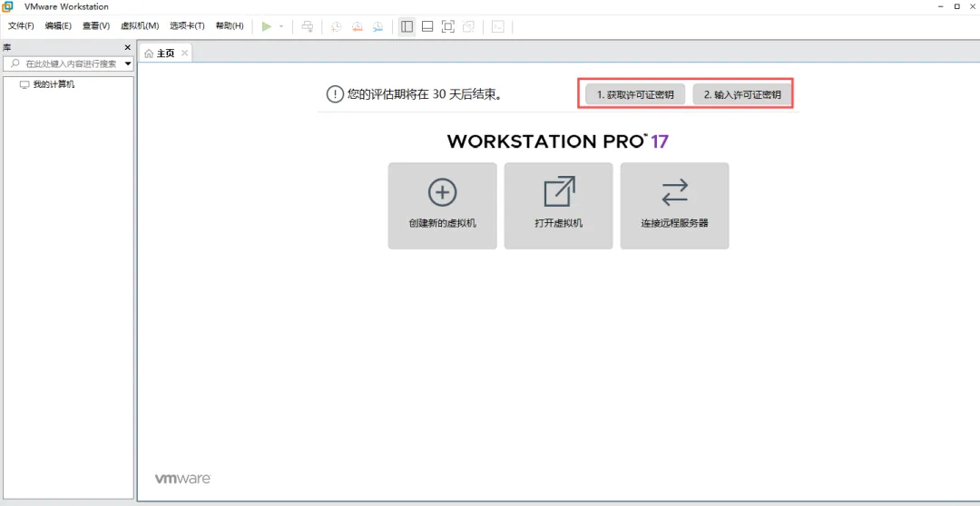Open the 选项卡(T) menu
This screenshot has height=506, width=980.
click(x=188, y=25)
